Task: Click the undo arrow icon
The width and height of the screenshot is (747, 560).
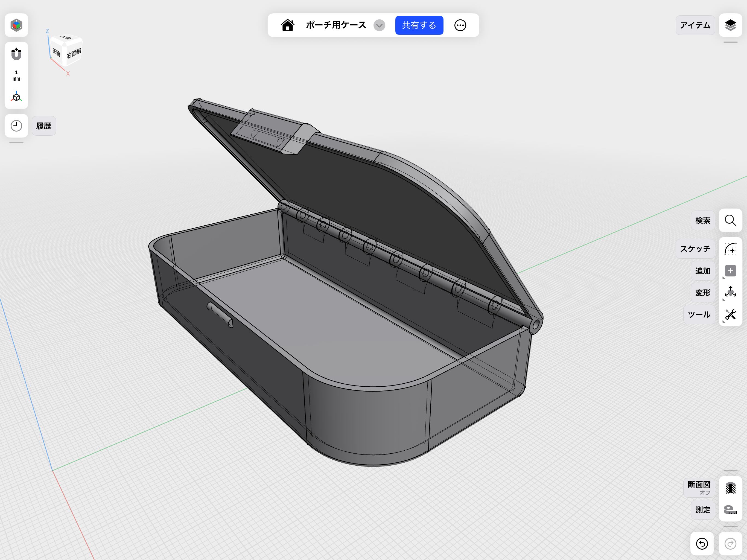Action: [702, 543]
